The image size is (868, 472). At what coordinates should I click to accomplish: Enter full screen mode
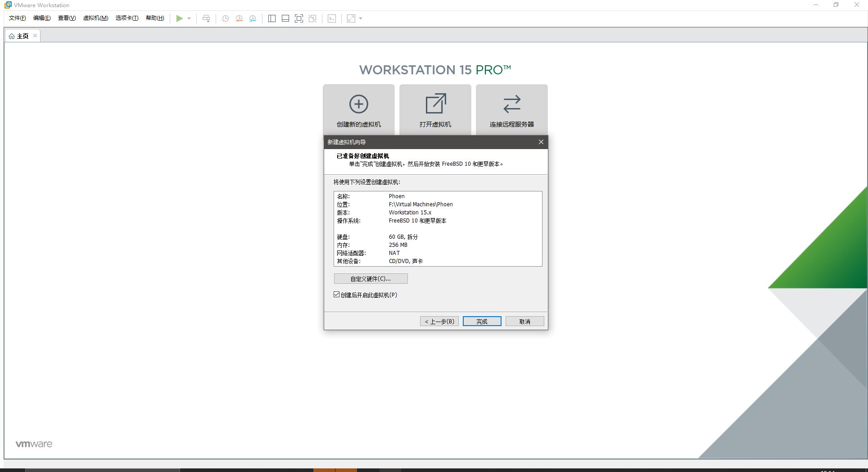(298, 18)
